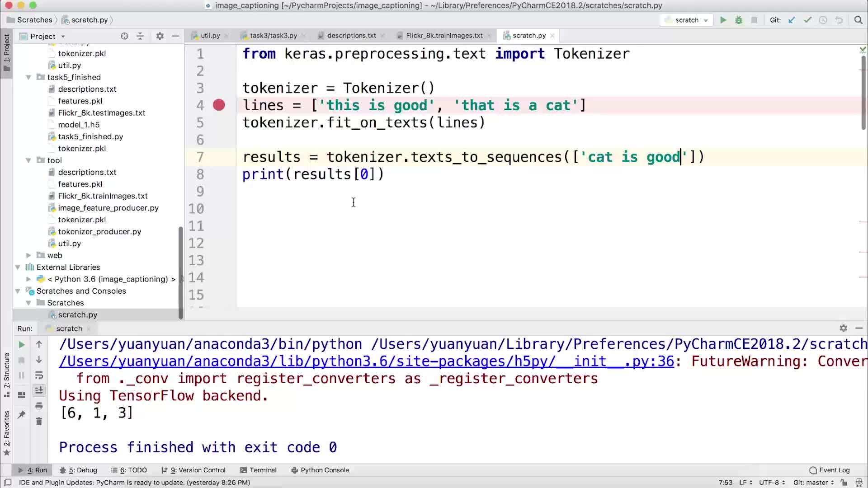
Task: Select scratch tab in Run panel
Action: point(68,328)
